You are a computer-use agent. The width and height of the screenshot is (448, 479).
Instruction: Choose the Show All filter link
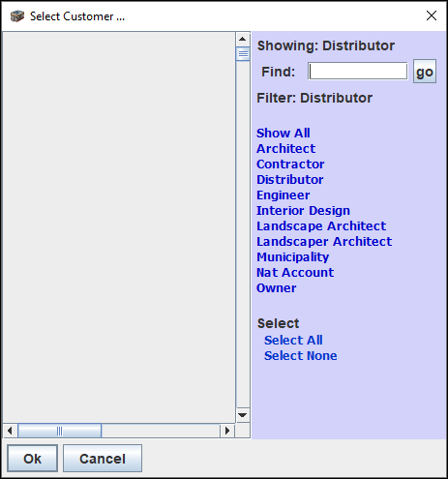[x=284, y=133]
